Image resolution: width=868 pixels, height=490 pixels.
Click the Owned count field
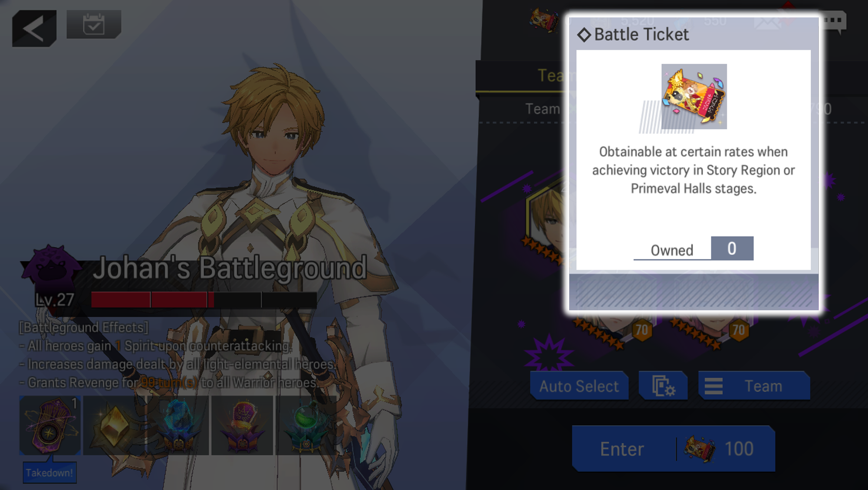(694, 248)
